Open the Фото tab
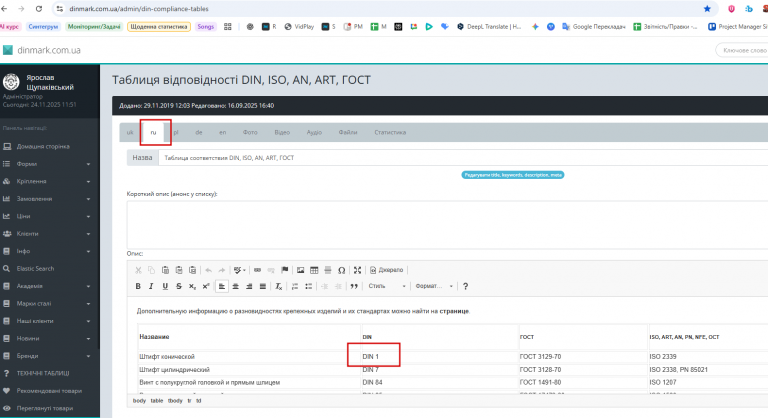The image size is (768, 418). 250,132
